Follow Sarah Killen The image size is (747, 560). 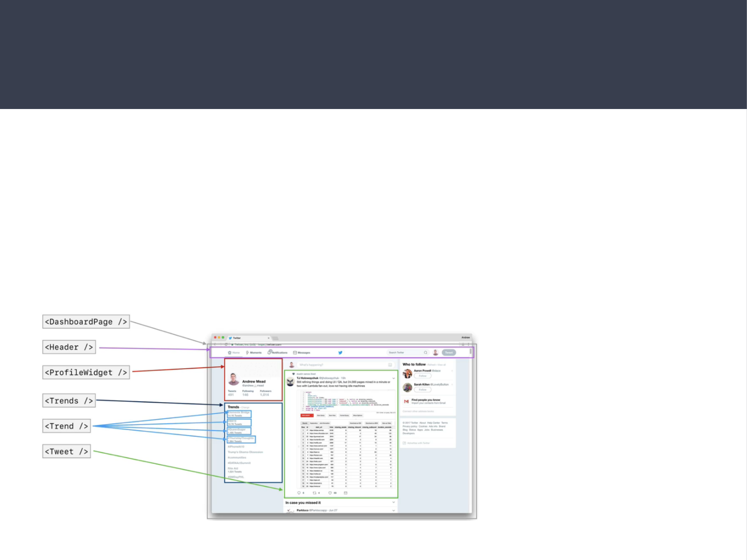pos(422,390)
